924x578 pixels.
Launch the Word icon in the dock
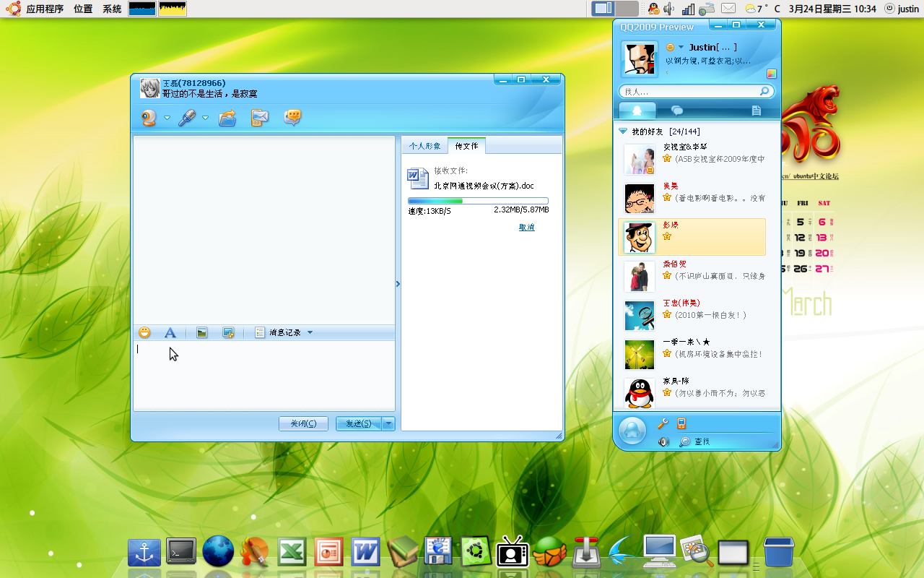coord(365,552)
